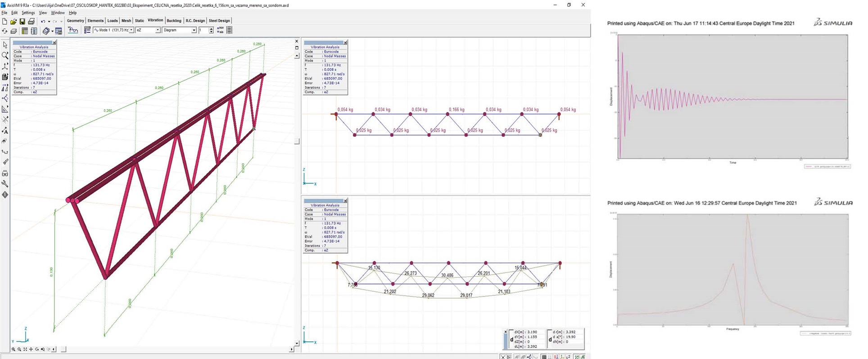Click the Min/Max values search icon
The width and height of the screenshot is (868, 359).
220,30
